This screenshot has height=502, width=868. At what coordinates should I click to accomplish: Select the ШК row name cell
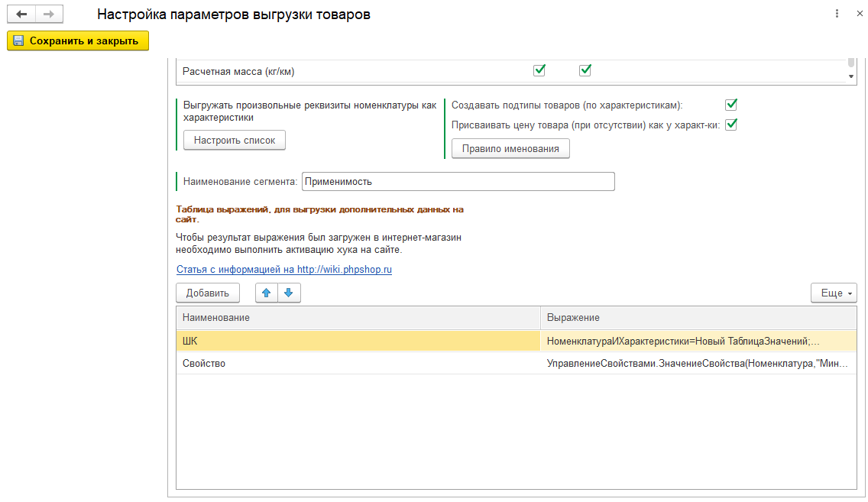[x=358, y=341]
